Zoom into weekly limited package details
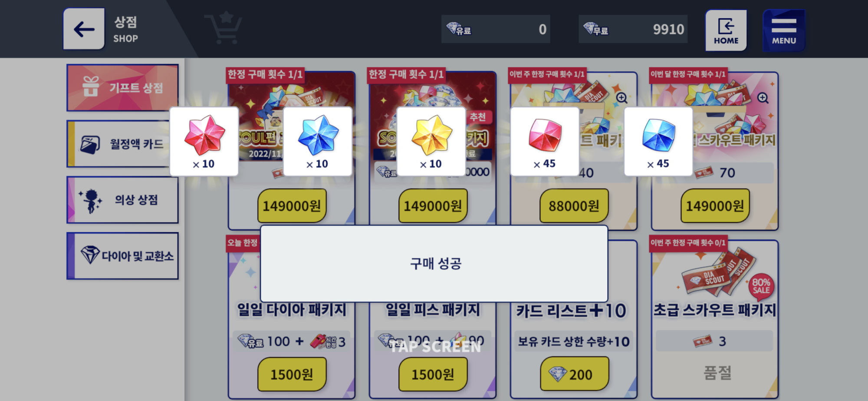The height and width of the screenshot is (401, 868). click(x=621, y=98)
